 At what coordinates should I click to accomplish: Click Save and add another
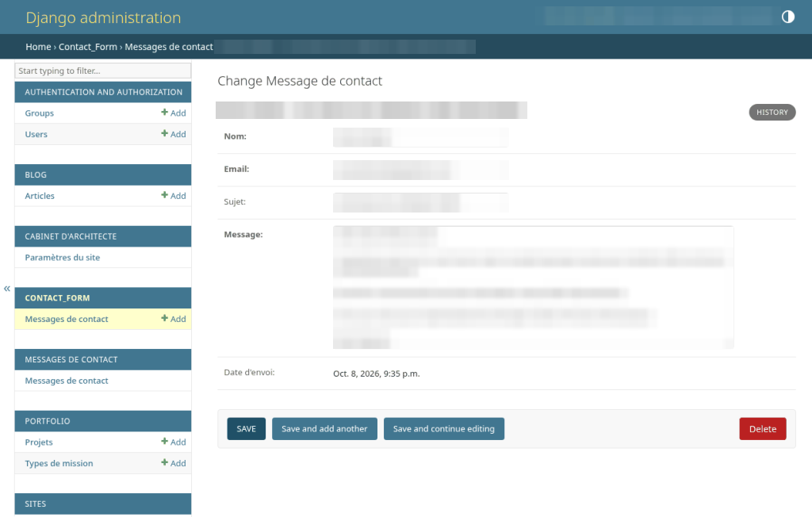(x=324, y=429)
